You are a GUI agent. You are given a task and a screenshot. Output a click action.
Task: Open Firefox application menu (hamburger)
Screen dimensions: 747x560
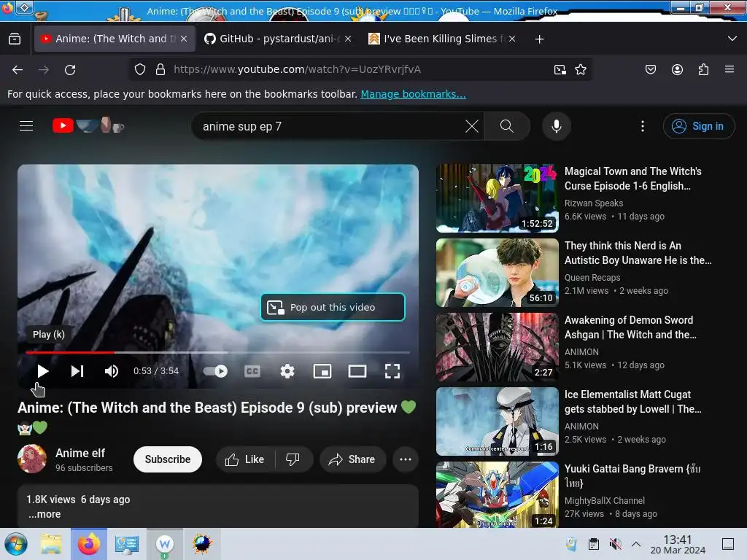coord(729,69)
